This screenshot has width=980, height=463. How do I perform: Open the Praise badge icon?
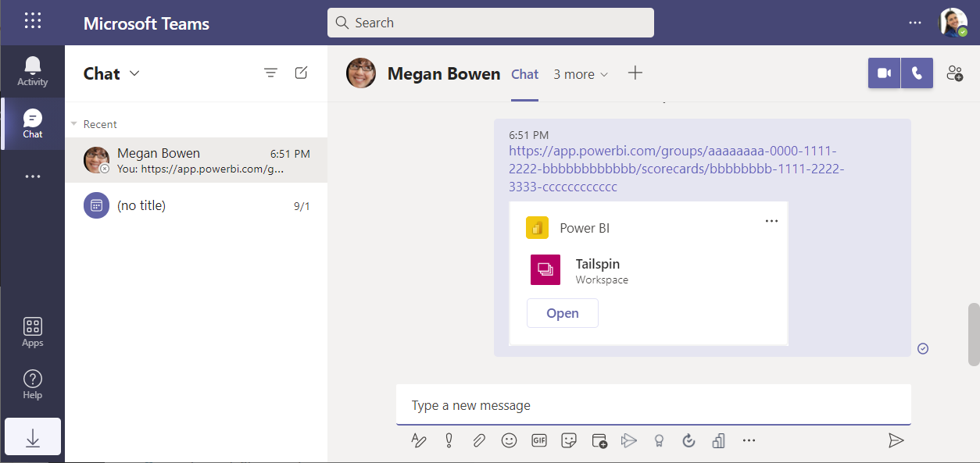(x=659, y=440)
